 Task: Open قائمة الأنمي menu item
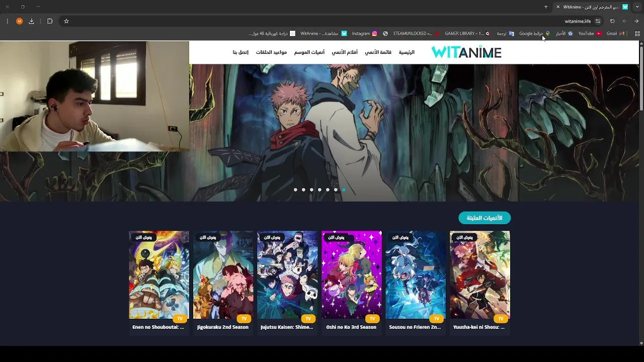tap(378, 52)
